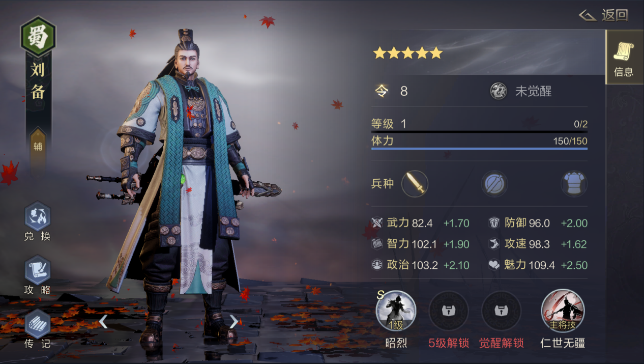Show the previous hero with left arrow
The image size is (644, 364).
[x=103, y=321]
